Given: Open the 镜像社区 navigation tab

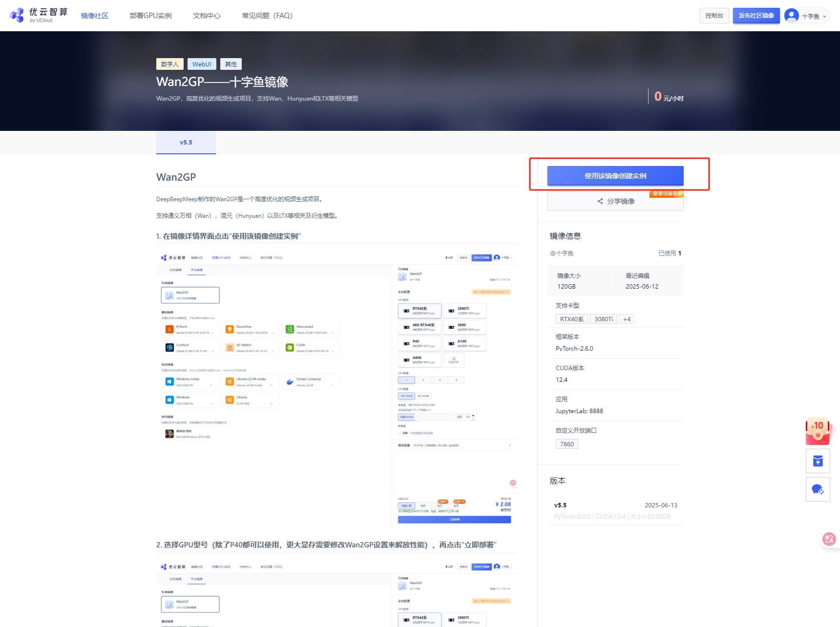Looking at the screenshot, I should [x=95, y=16].
